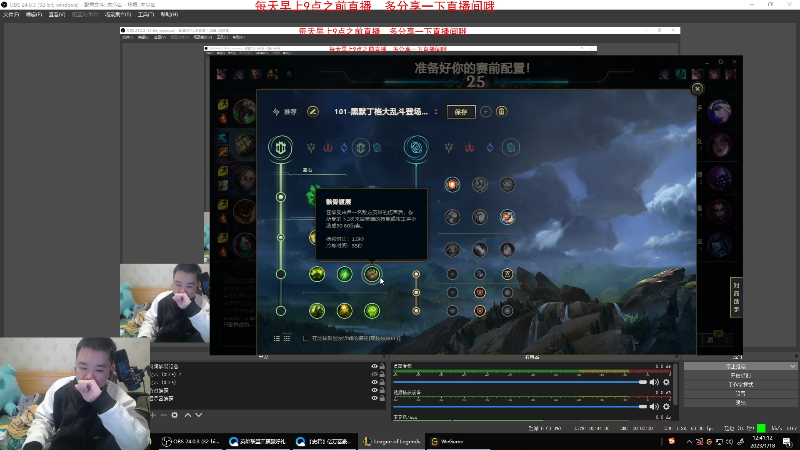
Task: Pick the highlighted Bone Plating rune
Action: pos(372,274)
